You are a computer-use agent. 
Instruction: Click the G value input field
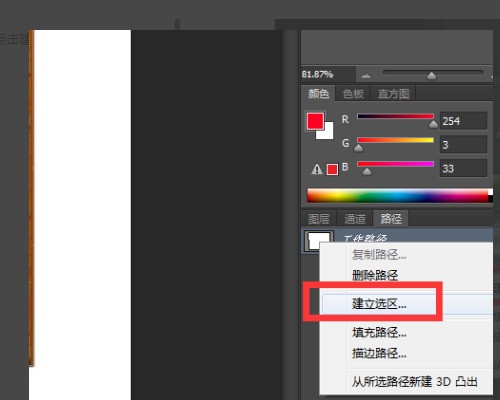[463, 144]
